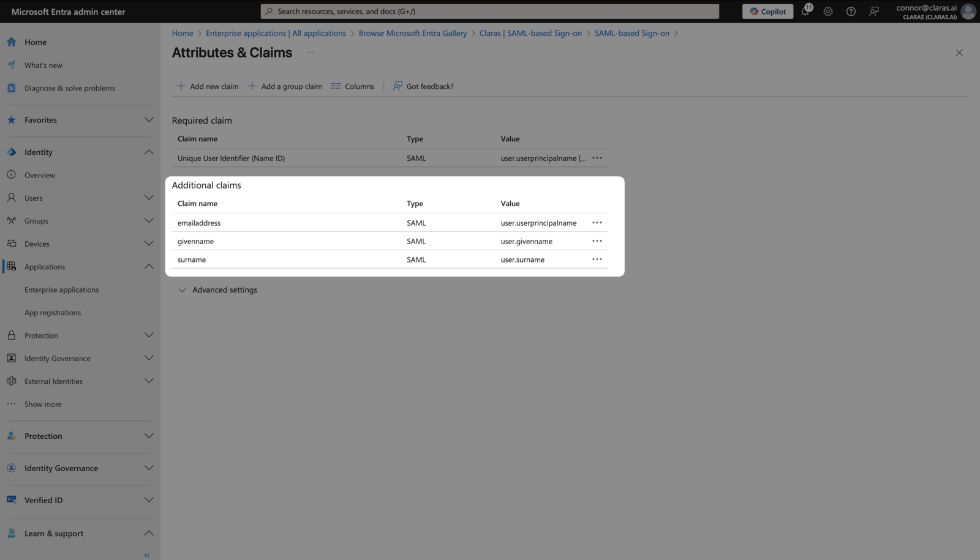Viewport: 980px width, 560px height.
Task: Click the Users person icon
Action: pos(11,198)
